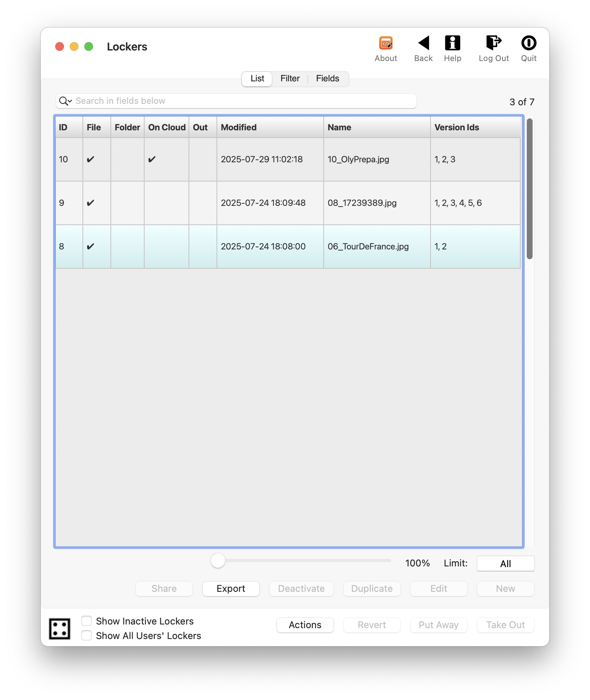Log Out using the door icon
Screen dimensions: 590x700
tap(493, 44)
